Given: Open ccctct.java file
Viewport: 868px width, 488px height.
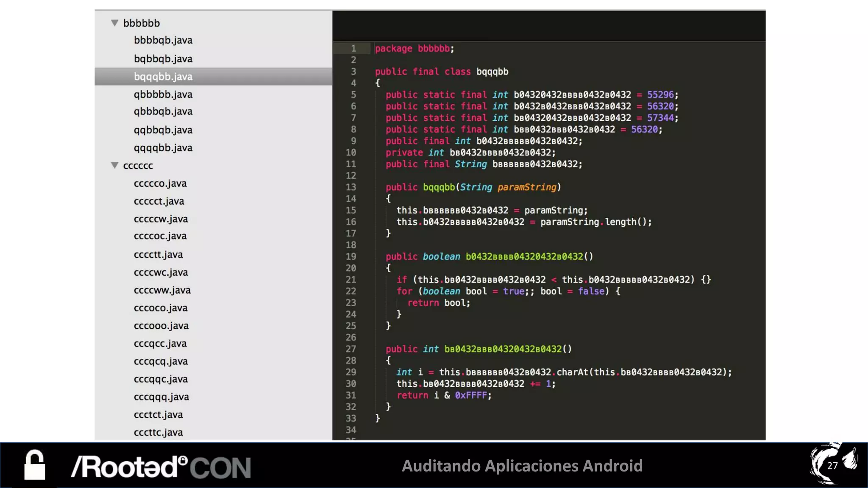Looking at the screenshot, I should [159, 415].
